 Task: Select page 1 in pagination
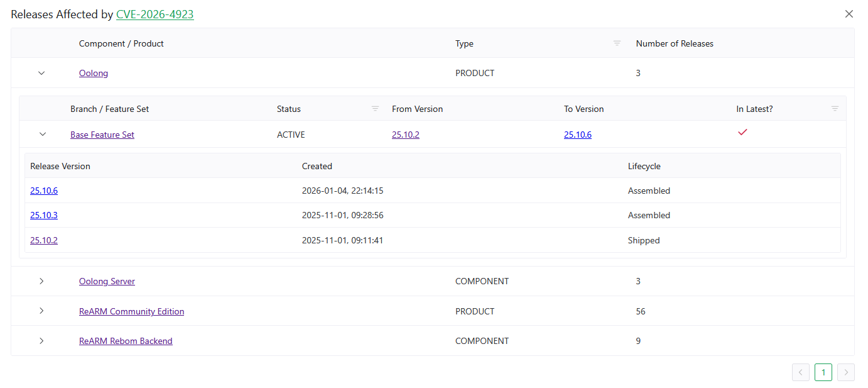823,372
